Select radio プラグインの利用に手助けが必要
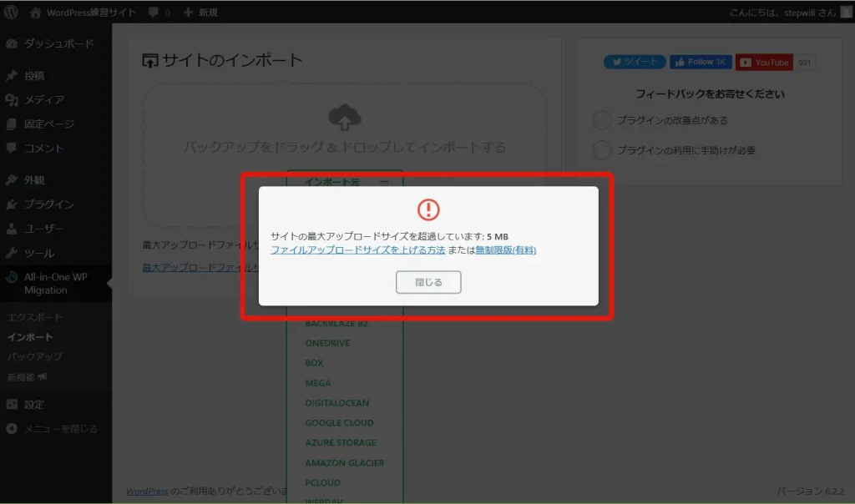The height and width of the screenshot is (504, 855). 601,150
